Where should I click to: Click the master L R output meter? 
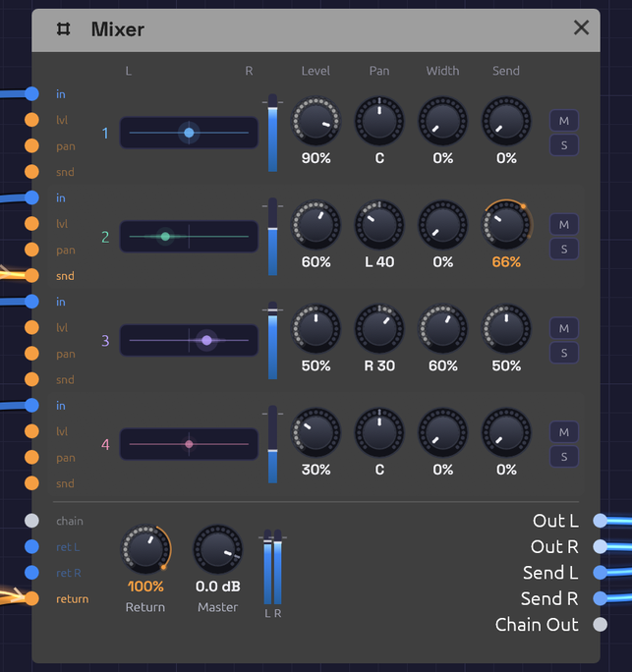(x=272, y=567)
